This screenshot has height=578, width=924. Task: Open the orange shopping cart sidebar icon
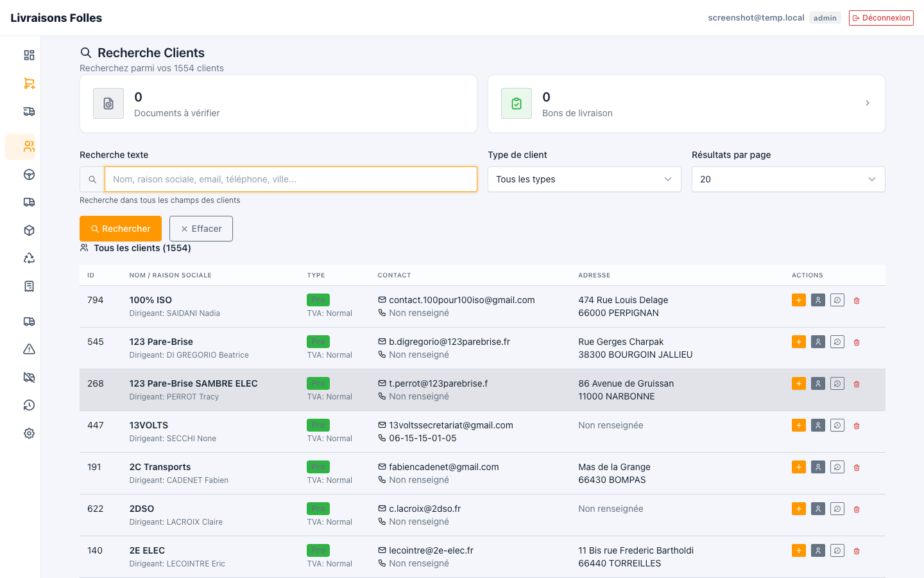(x=29, y=83)
